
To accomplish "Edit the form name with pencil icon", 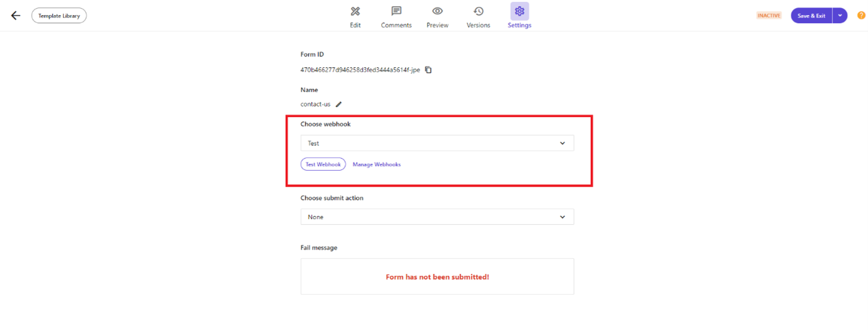I will pos(339,105).
